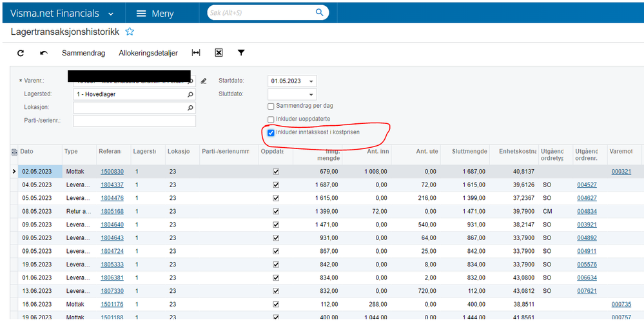Open the Startdato date dropdown
This screenshot has height=322, width=644.
coord(311,81)
